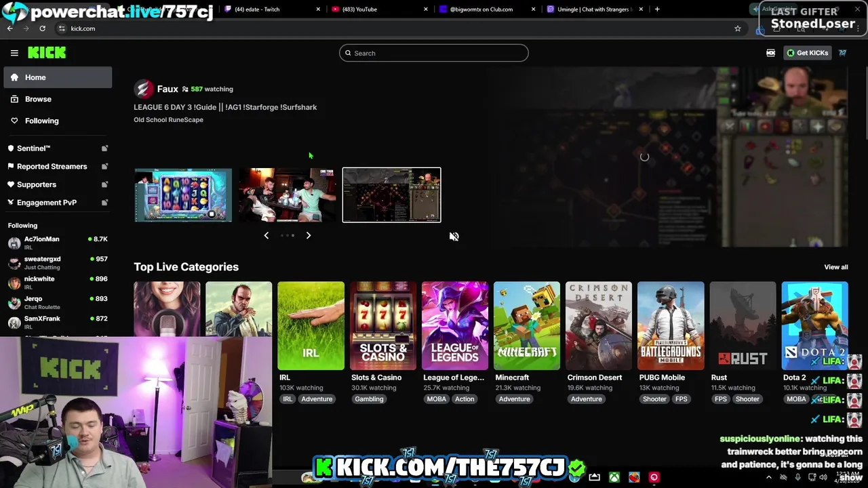Image resolution: width=868 pixels, height=488 pixels.
Task: Open the Minecraft category card
Action: point(526,326)
